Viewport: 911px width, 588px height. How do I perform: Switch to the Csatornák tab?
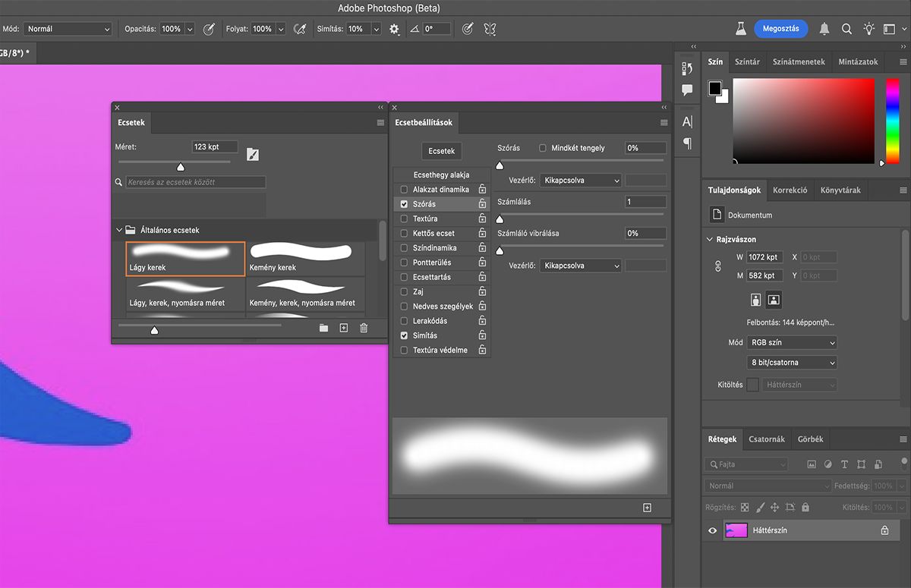pyautogui.click(x=766, y=439)
